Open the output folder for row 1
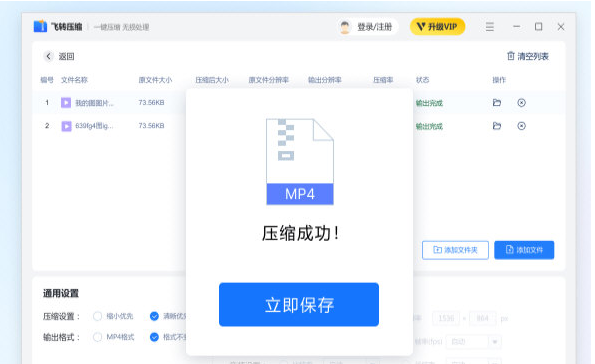This screenshot has height=364, width=595. (497, 103)
